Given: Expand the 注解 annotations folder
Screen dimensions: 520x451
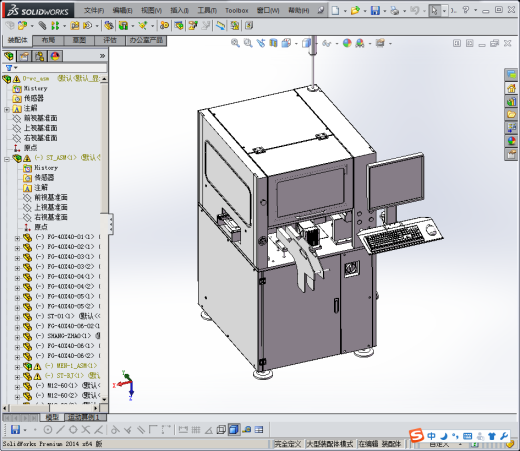Looking at the screenshot, I should click(7, 109).
